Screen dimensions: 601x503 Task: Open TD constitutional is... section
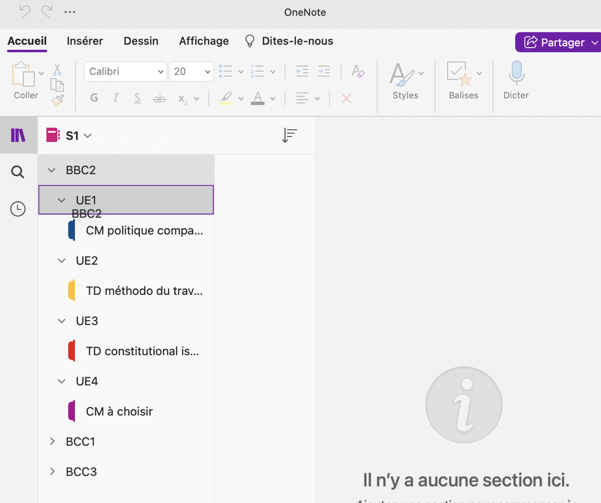(x=126, y=351)
